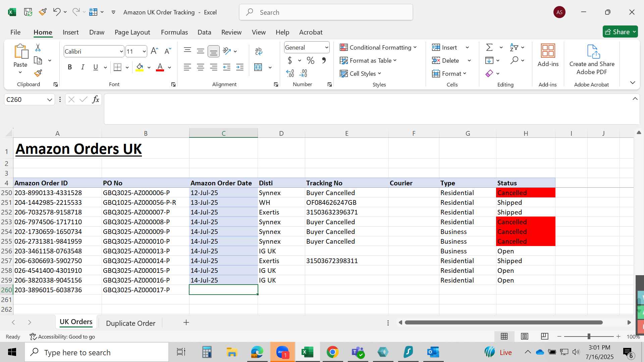Click the AutoSum sigma icon

[489, 48]
